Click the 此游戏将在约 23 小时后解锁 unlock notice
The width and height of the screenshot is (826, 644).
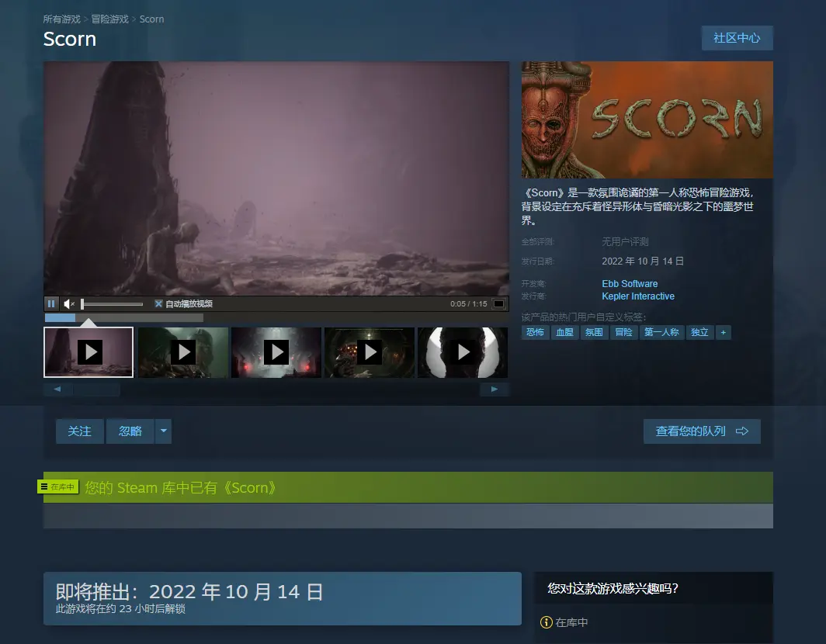pos(120,609)
